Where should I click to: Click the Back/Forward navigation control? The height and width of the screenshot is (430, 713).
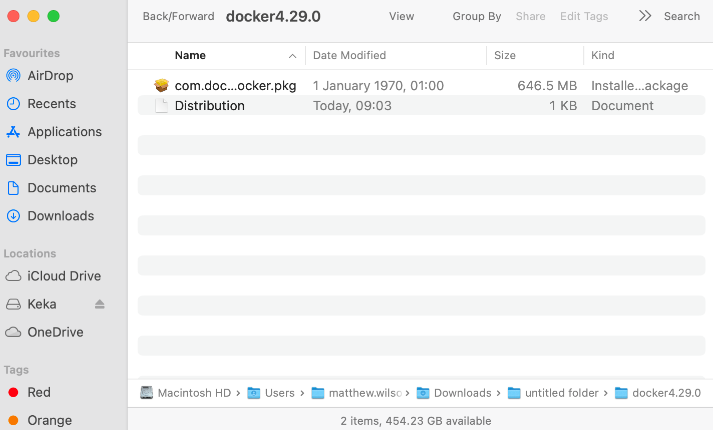(x=178, y=16)
